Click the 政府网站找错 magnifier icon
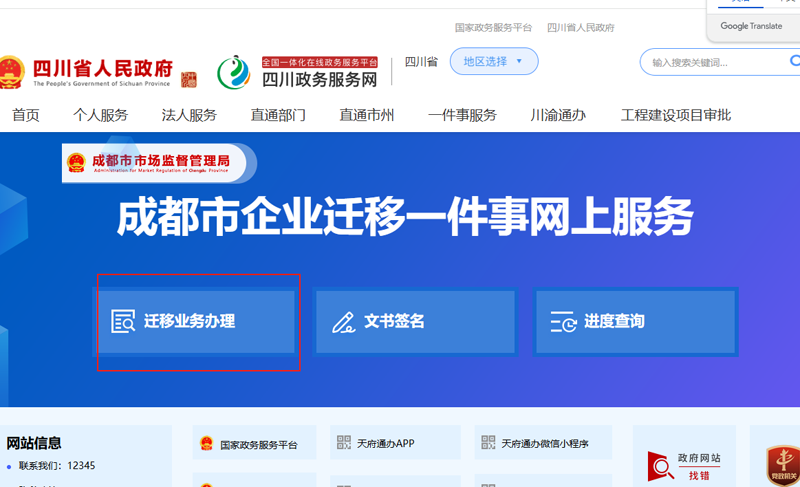The image size is (800, 487). (x=661, y=466)
